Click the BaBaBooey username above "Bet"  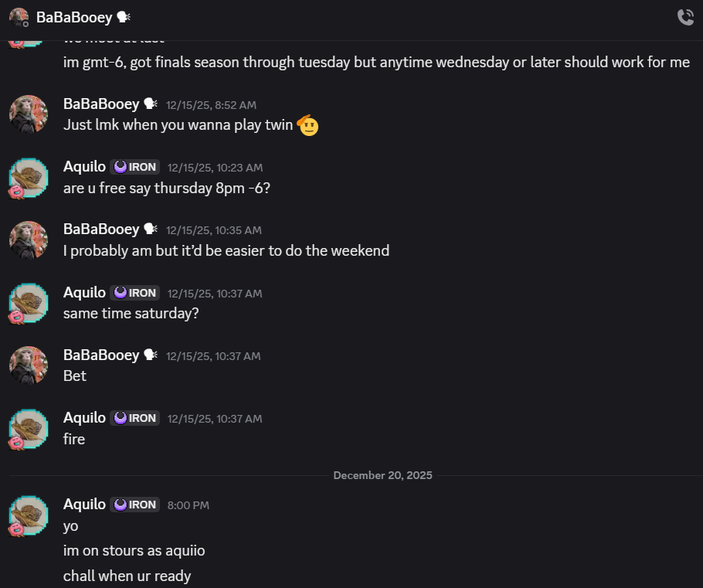[x=101, y=355]
